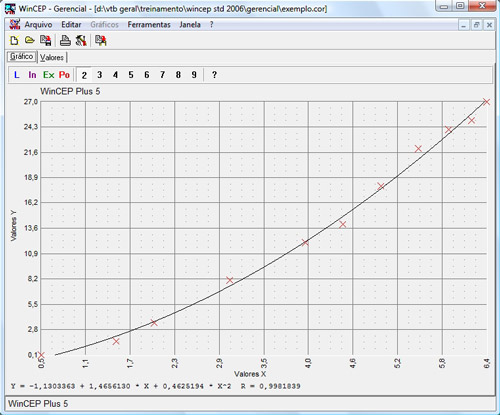Viewport: 500px width, 415px height.
Task: Click the 27,0 Y-axis value
Action: coord(31,102)
